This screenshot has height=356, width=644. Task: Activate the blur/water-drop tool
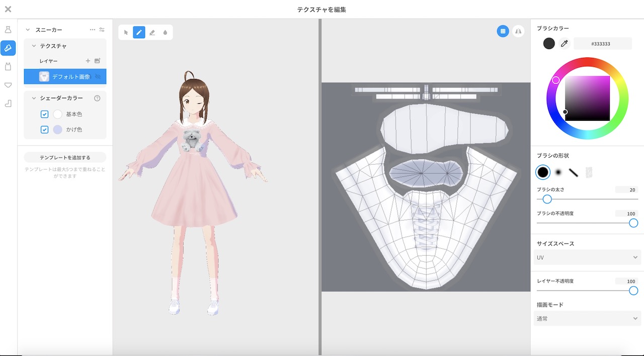point(166,32)
